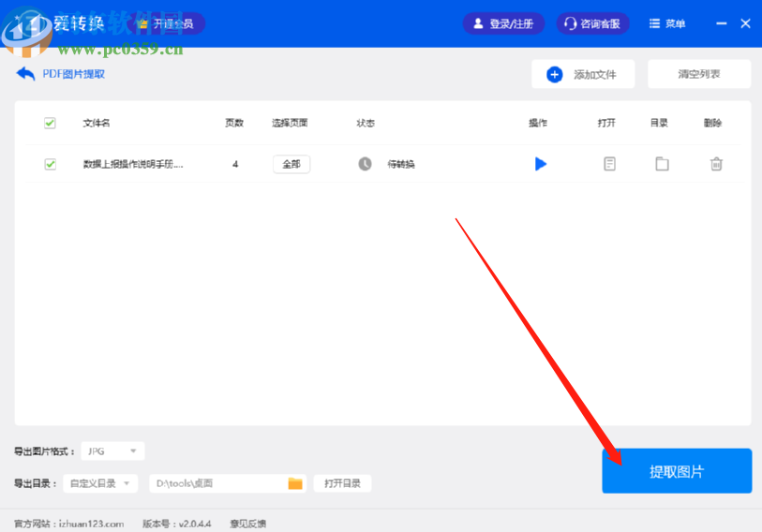Image resolution: width=762 pixels, height=532 pixels.
Task: Click the headset customer service icon
Action: [570, 23]
